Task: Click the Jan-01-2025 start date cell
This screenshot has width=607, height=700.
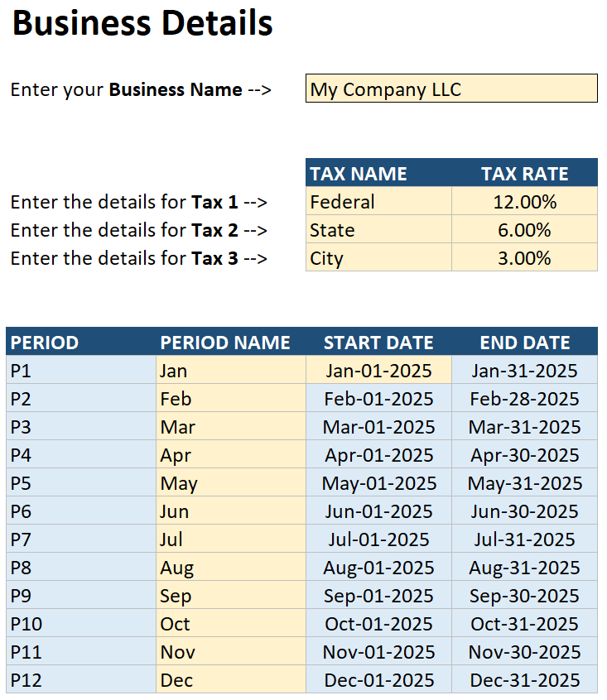Action: pos(378,371)
